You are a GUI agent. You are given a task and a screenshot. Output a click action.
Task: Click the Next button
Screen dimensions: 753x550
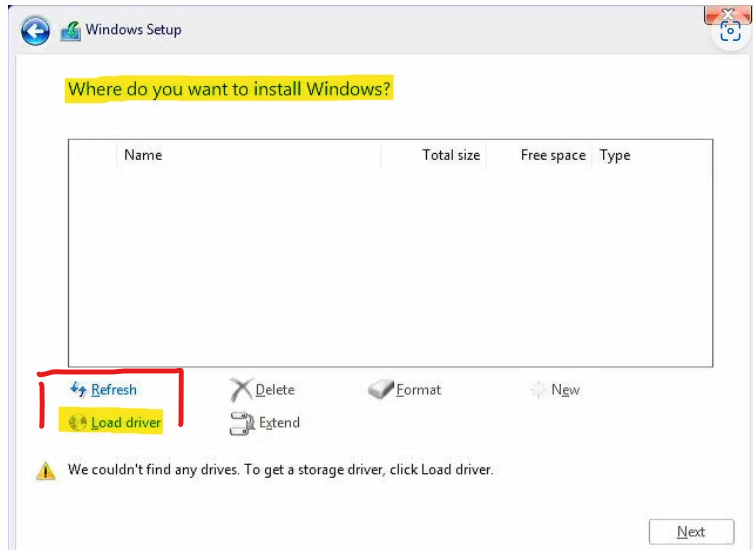(691, 532)
